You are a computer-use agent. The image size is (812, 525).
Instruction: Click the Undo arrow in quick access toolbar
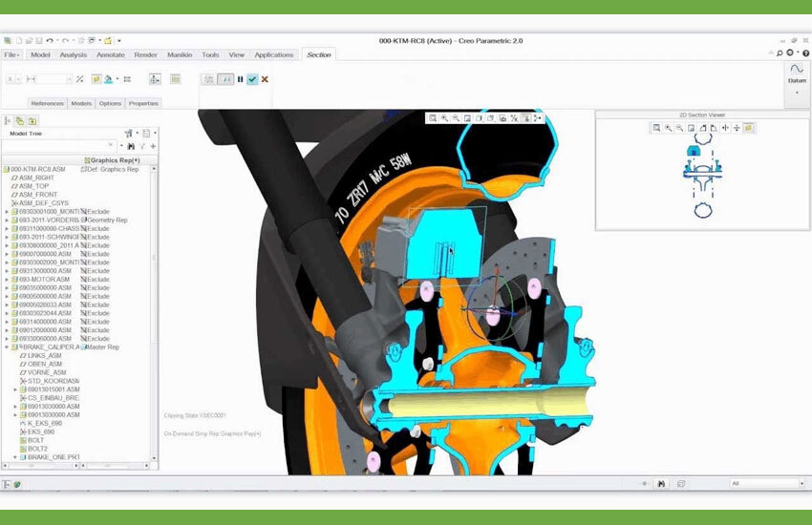[x=49, y=40]
